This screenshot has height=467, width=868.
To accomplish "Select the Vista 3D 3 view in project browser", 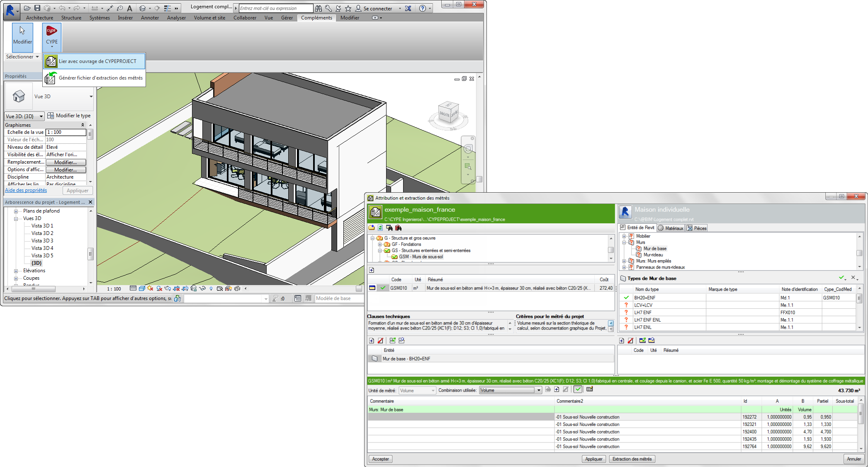I will pyautogui.click(x=42, y=241).
